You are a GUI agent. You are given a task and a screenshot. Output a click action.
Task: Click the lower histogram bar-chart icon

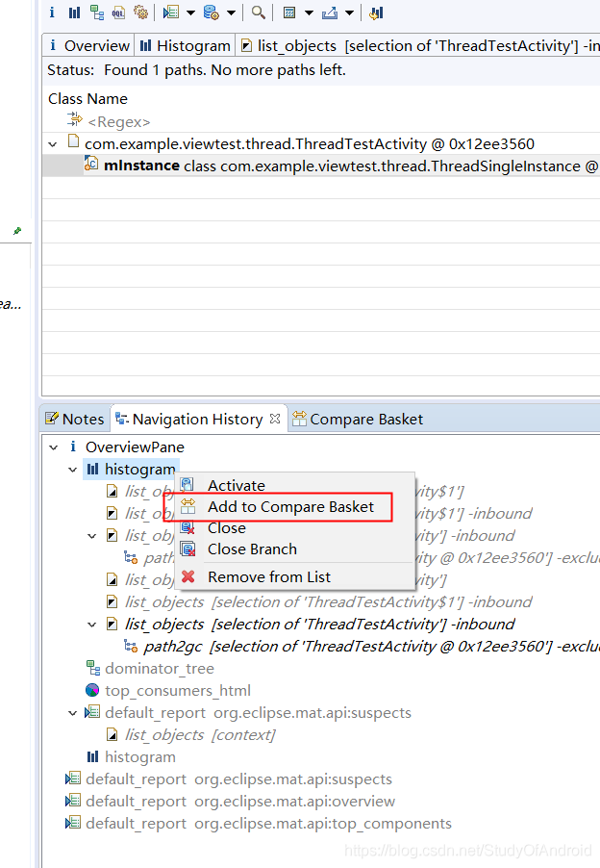click(93, 756)
